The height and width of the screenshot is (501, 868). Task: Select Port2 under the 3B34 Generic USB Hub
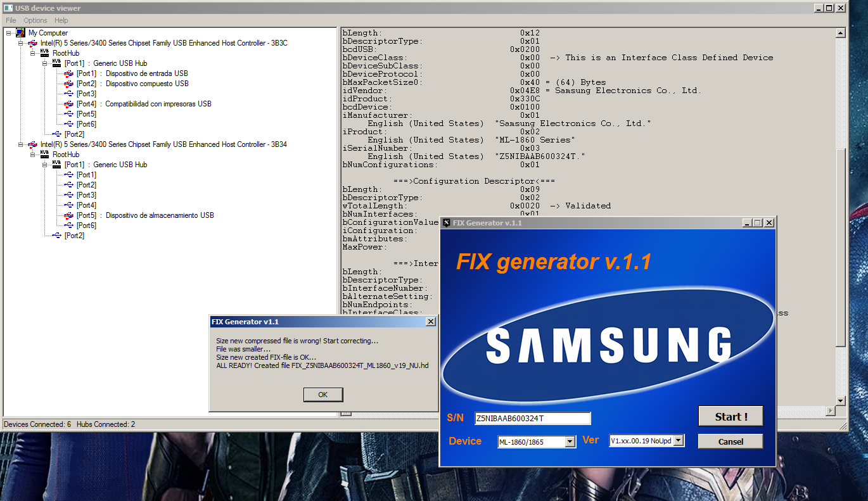point(86,185)
